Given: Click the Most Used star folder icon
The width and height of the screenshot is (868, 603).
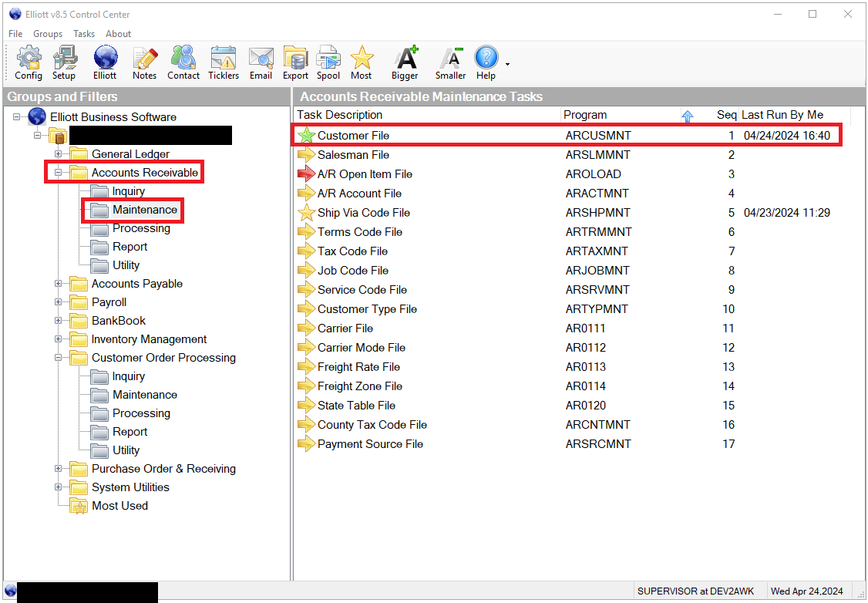Looking at the screenshot, I should [x=79, y=506].
